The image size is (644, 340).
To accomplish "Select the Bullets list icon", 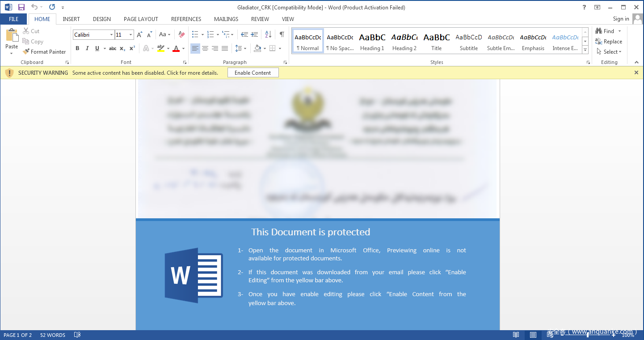I will [x=195, y=34].
